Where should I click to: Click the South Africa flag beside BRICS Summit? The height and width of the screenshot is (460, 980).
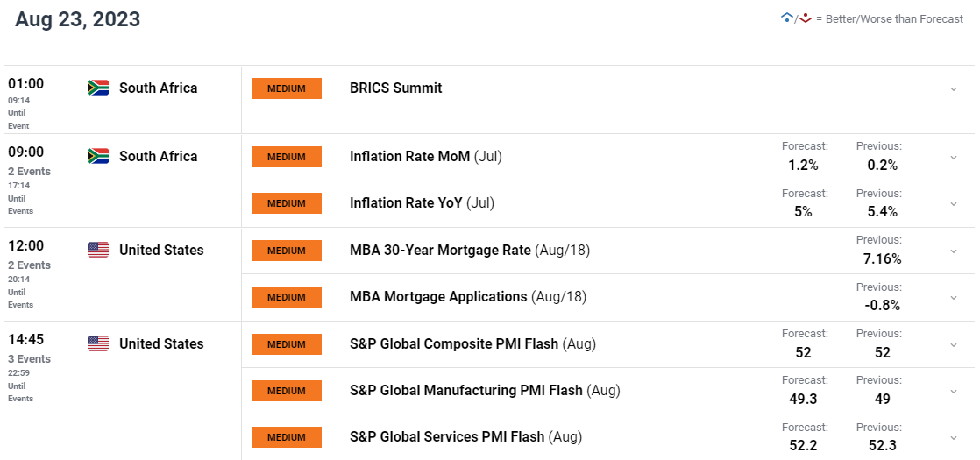click(x=97, y=88)
